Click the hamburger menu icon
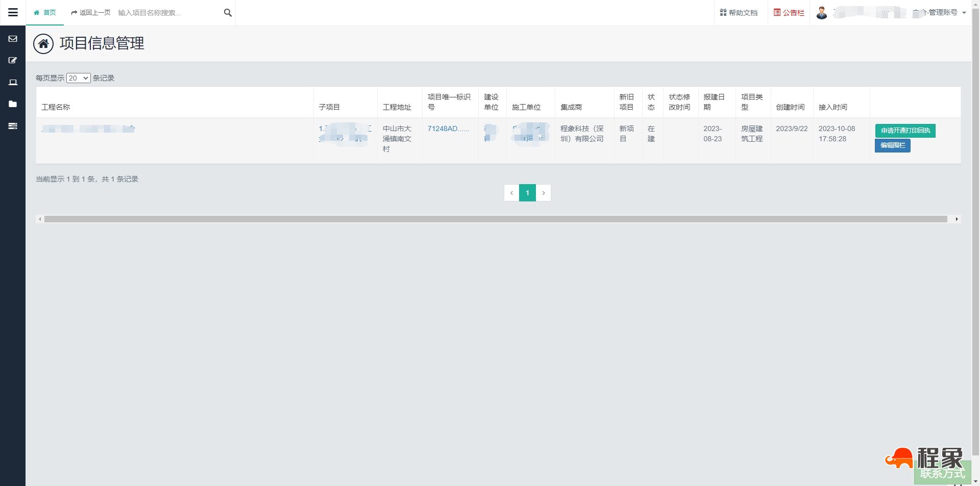Viewport: 980px width, 486px height. pyautogui.click(x=13, y=13)
